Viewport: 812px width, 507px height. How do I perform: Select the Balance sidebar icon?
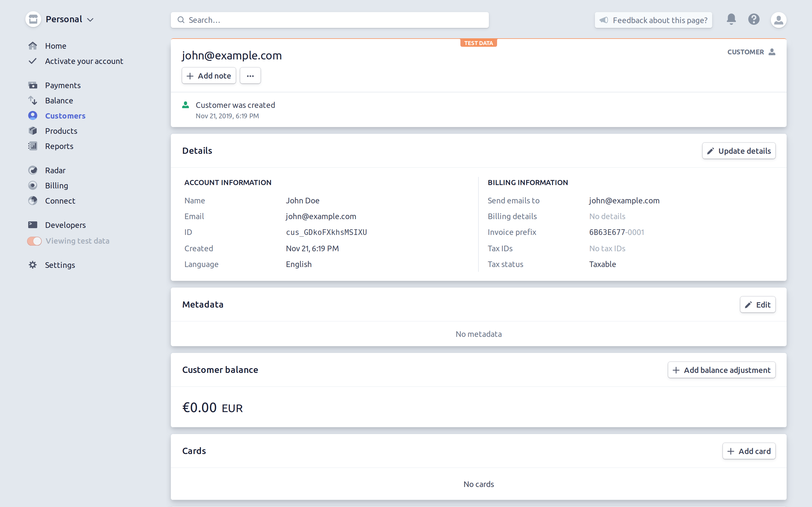[32, 100]
